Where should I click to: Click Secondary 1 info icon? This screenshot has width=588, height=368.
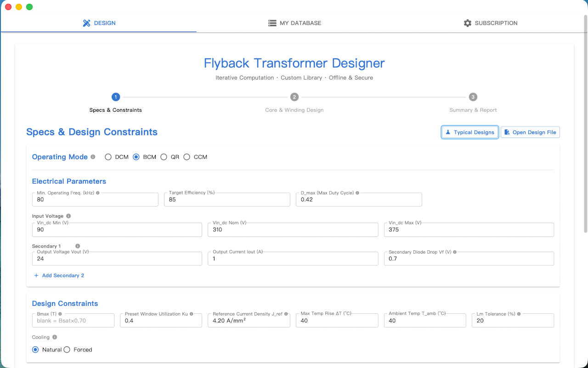pos(78,246)
